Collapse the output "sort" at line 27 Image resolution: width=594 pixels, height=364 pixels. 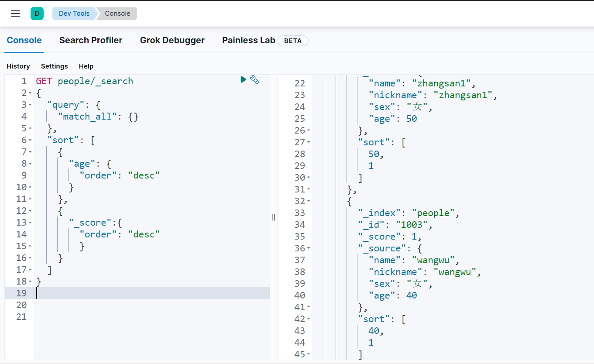click(x=309, y=142)
